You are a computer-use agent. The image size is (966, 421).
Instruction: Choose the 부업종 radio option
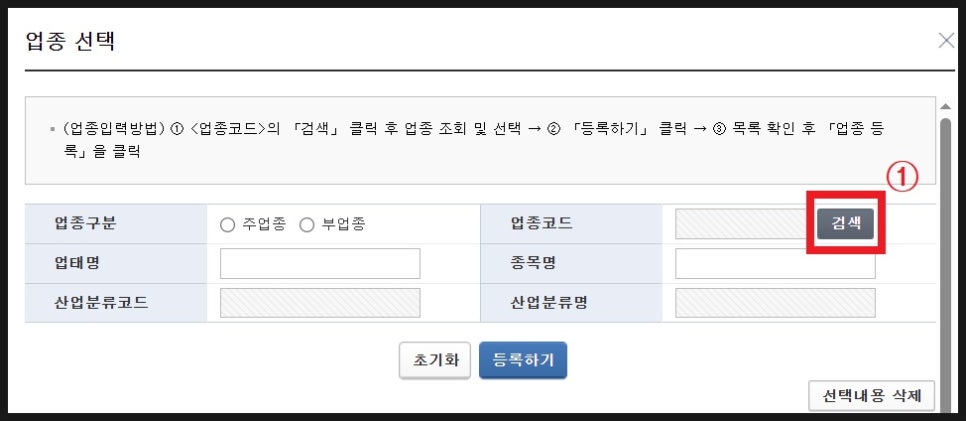pyautogui.click(x=307, y=225)
